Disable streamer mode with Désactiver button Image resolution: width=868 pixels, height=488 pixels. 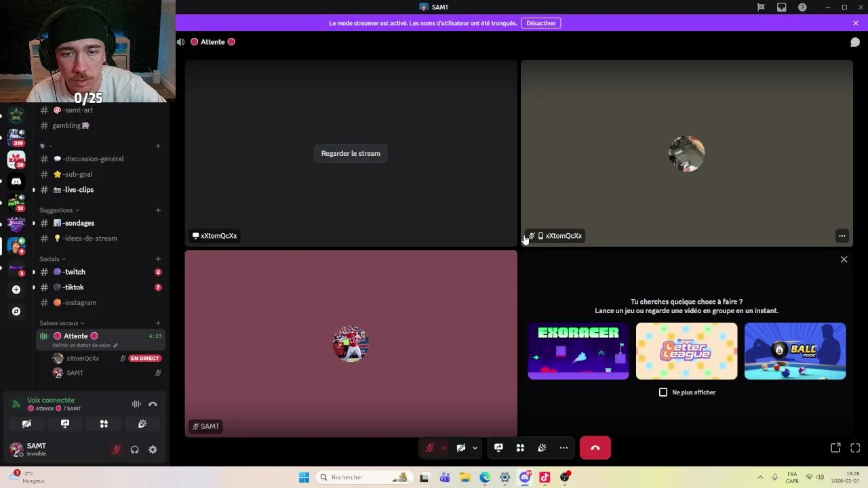[541, 23]
